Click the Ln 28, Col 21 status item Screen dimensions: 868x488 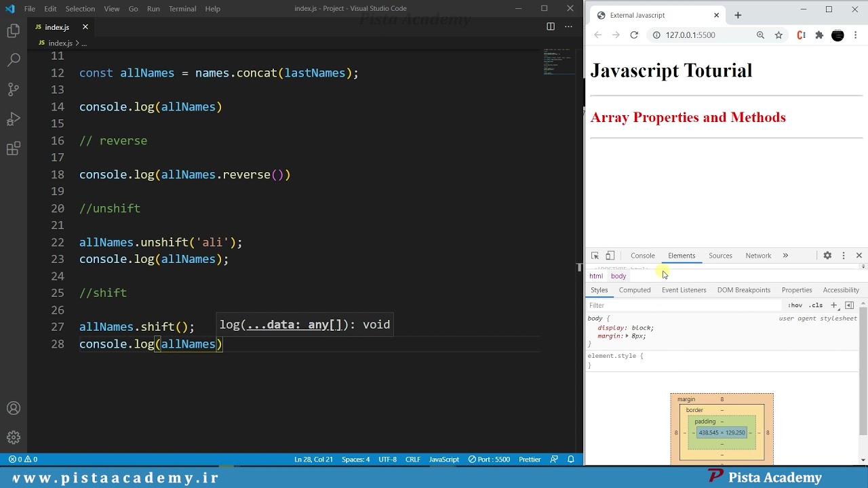pyautogui.click(x=313, y=459)
